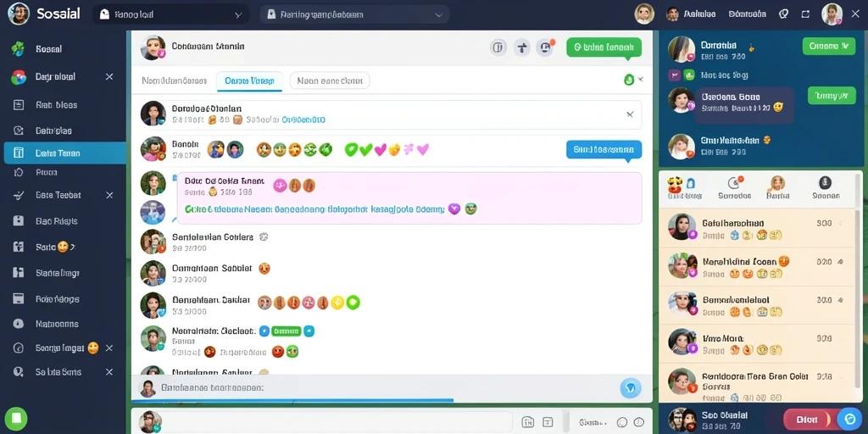
Task: Select the highlighted blue item in the sidebar
Action: [x=65, y=153]
